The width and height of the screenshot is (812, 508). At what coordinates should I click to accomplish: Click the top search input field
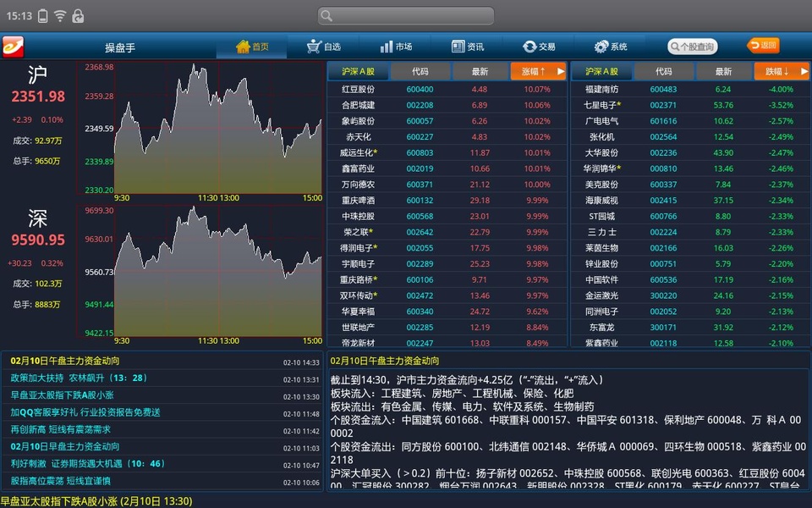405,15
